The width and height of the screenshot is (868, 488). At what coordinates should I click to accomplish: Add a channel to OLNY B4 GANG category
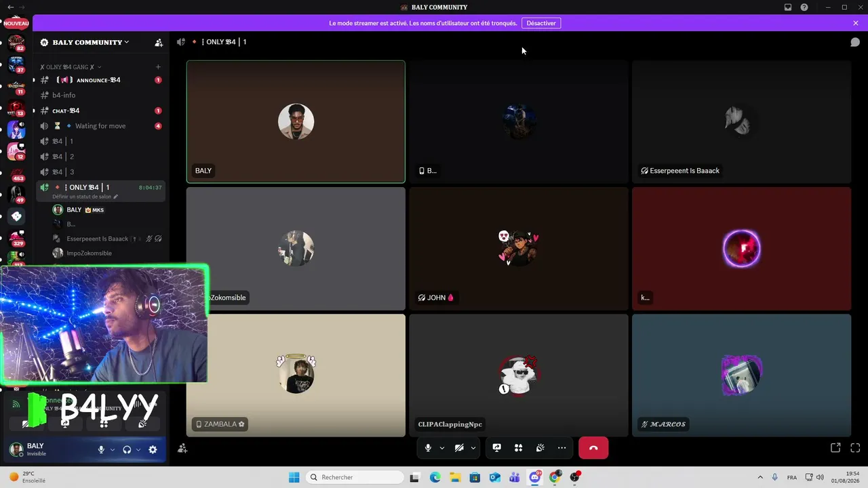click(x=158, y=67)
